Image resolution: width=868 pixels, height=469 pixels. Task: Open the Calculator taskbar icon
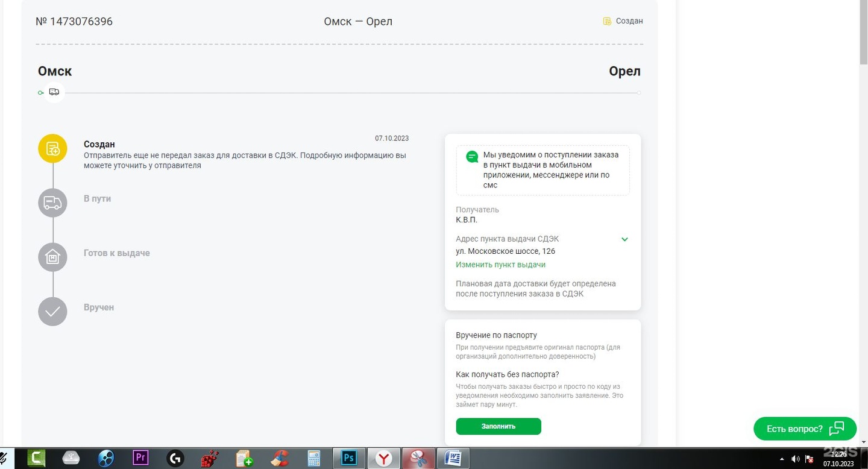313,459
